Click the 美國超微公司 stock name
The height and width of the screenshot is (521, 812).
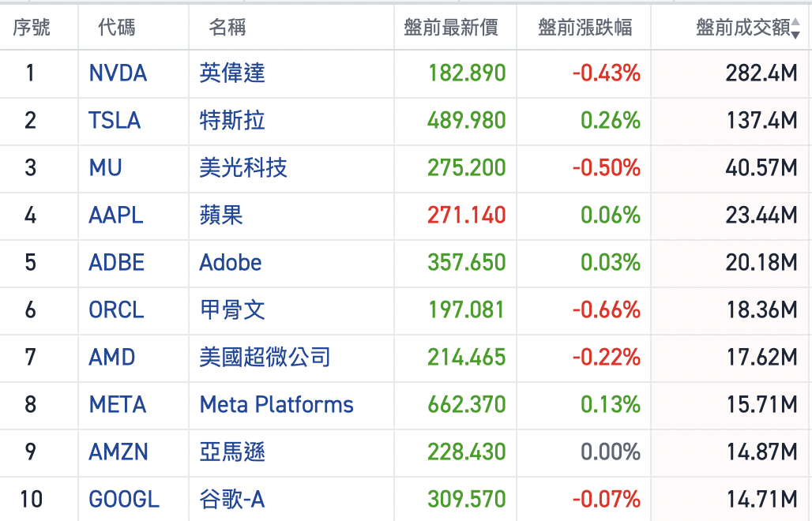265,358
